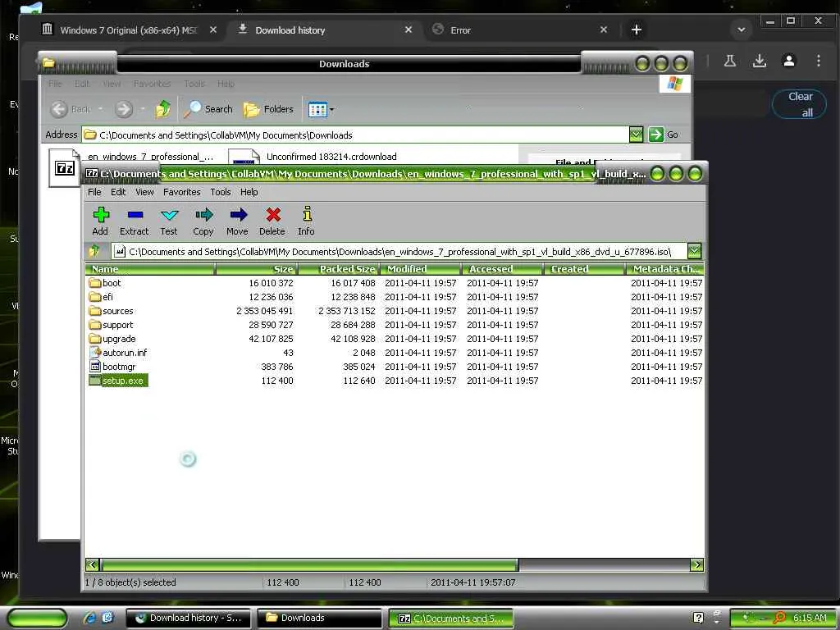Image resolution: width=840 pixels, height=630 pixels.
Task: Switch to Download history taskbar button
Action: tap(189, 618)
